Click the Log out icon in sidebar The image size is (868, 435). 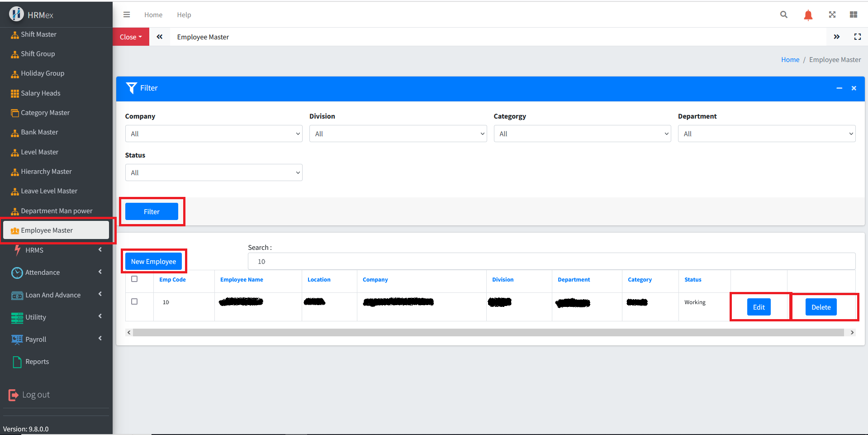click(14, 395)
